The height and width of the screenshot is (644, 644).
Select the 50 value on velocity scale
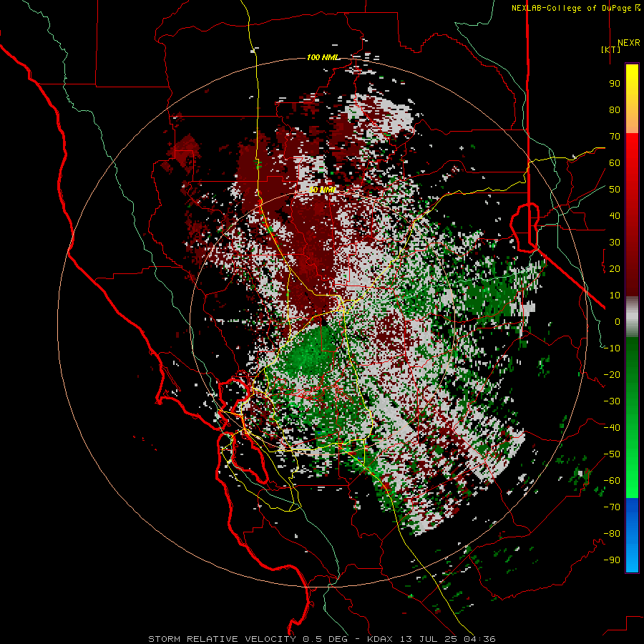(x=615, y=190)
